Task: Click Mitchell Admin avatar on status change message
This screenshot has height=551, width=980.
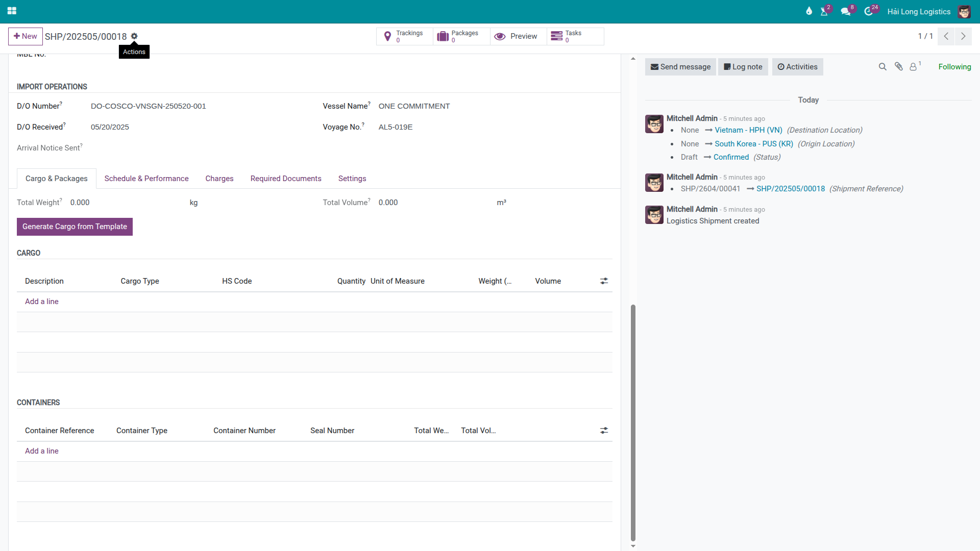Action: (654, 124)
